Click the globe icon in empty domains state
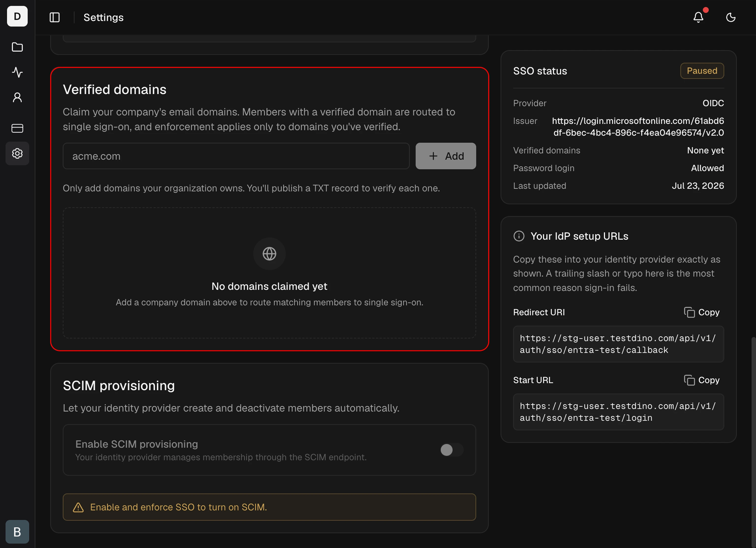The height and width of the screenshot is (548, 756). [x=269, y=254]
